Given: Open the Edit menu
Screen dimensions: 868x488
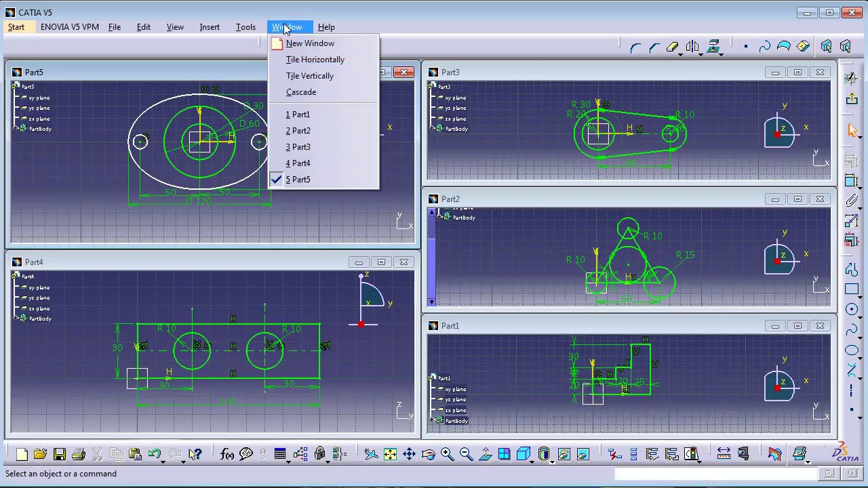Looking at the screenshot, I should [x=144, y=27].
